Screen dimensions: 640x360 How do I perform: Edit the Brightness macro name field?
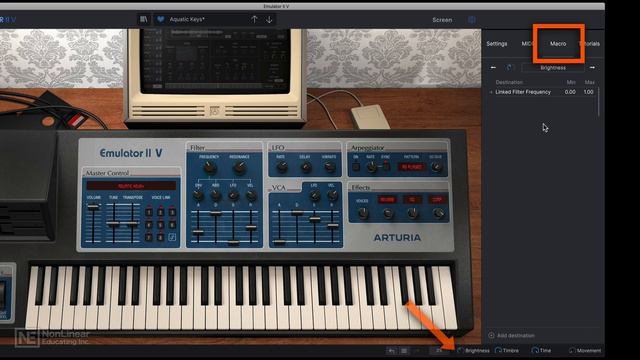point(553,68)
